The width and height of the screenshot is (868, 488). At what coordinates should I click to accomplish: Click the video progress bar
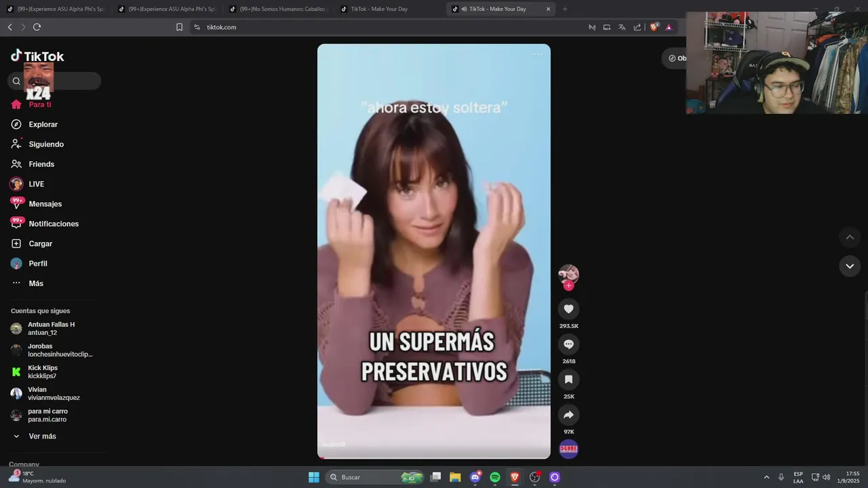pos(434,457)
